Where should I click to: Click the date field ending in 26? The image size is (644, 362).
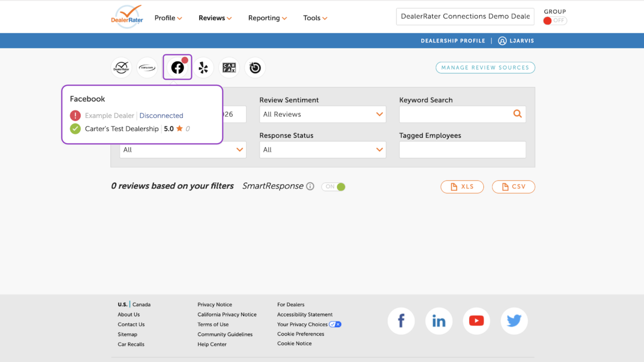coord(234,114)
